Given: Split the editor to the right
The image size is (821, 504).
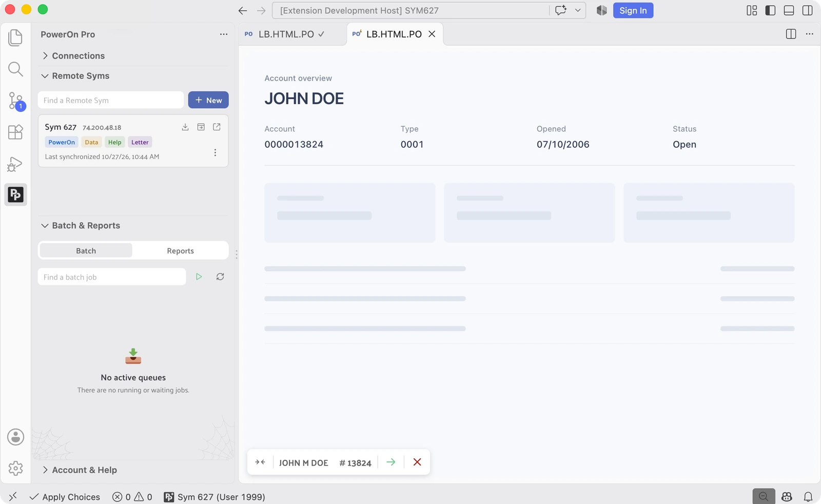Looking at the screenshot, I should point(791,34).
